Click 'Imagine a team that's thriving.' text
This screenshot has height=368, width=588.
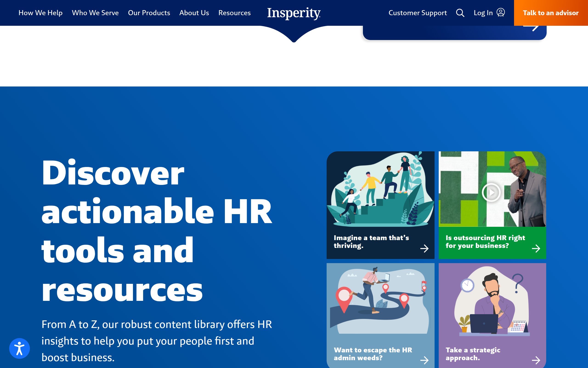click(x=371, y=241)
